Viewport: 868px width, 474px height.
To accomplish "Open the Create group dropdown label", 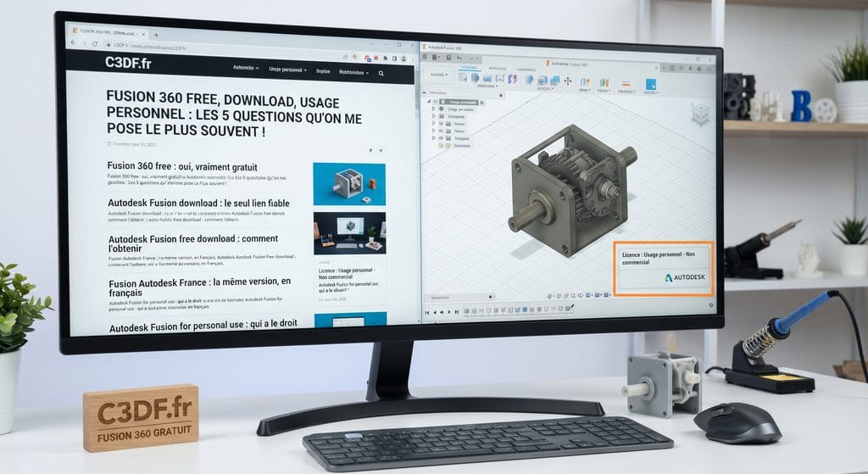I will point(487,86).
